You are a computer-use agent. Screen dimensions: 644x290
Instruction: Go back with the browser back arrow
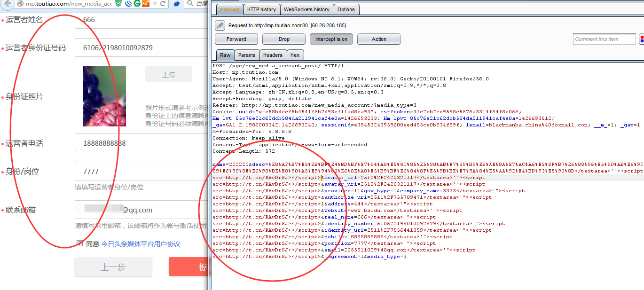[x=7, y=4]
